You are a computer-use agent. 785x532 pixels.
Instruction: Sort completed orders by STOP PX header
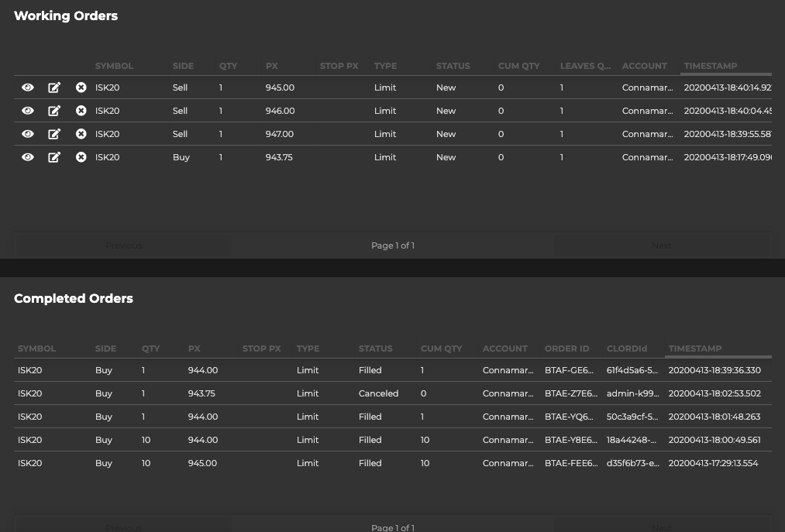(x=261, y=348)
